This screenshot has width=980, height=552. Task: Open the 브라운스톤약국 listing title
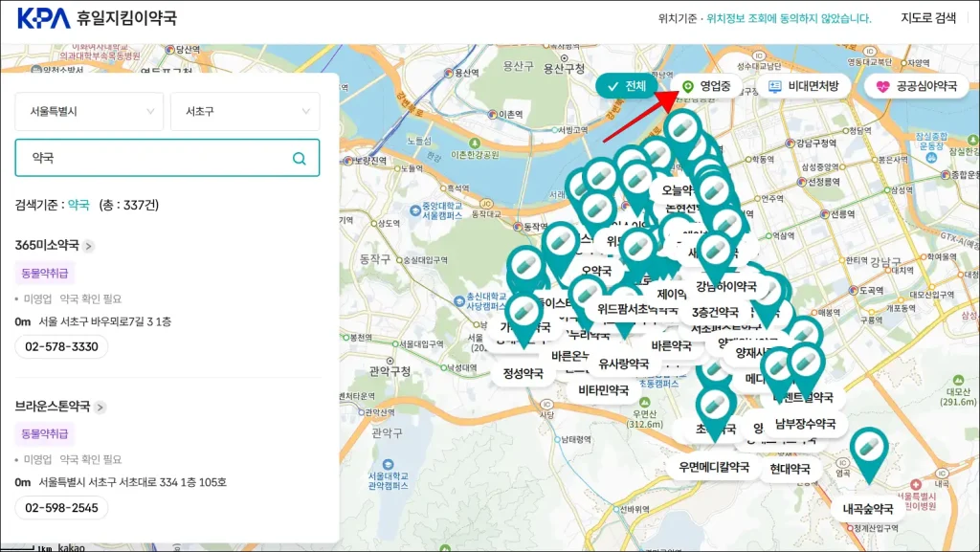click(53, 407)
